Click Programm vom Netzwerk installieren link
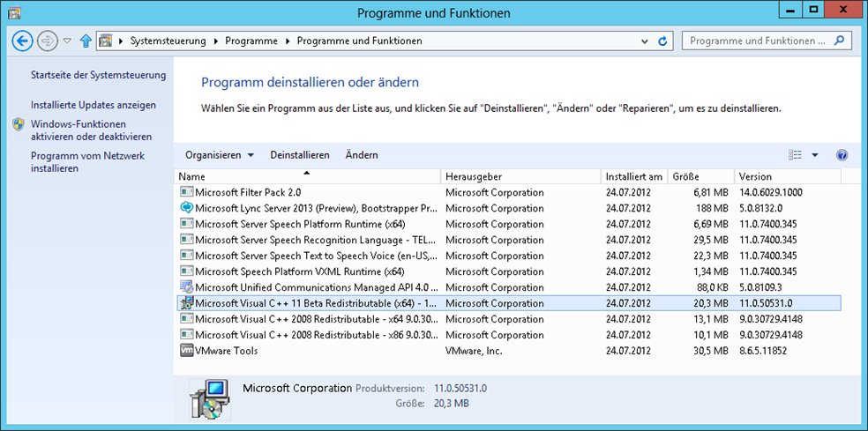 [87, 162]
